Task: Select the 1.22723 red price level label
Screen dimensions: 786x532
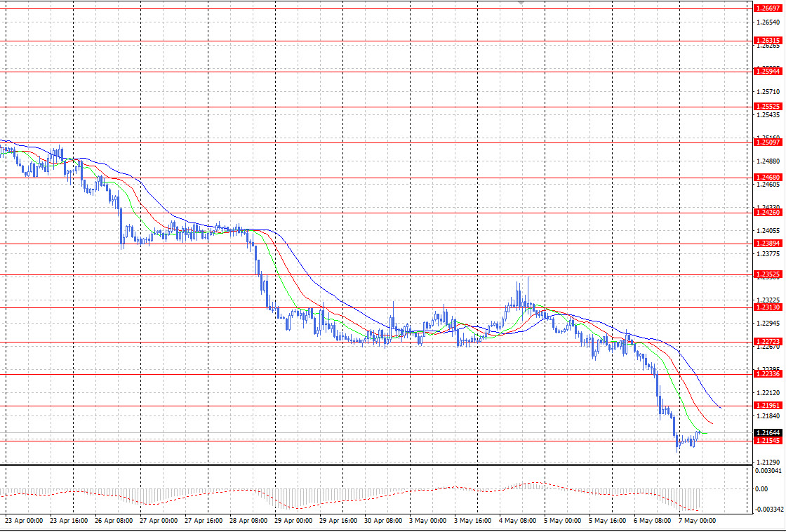Action: coord(768,342)
